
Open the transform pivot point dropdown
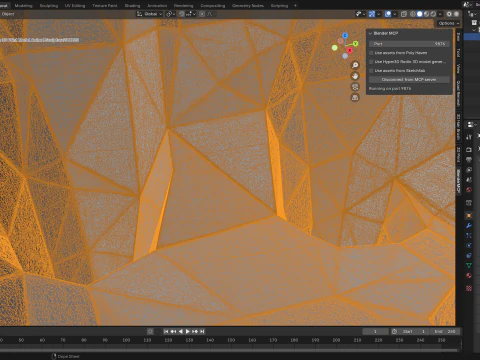(x=171, y=14)
